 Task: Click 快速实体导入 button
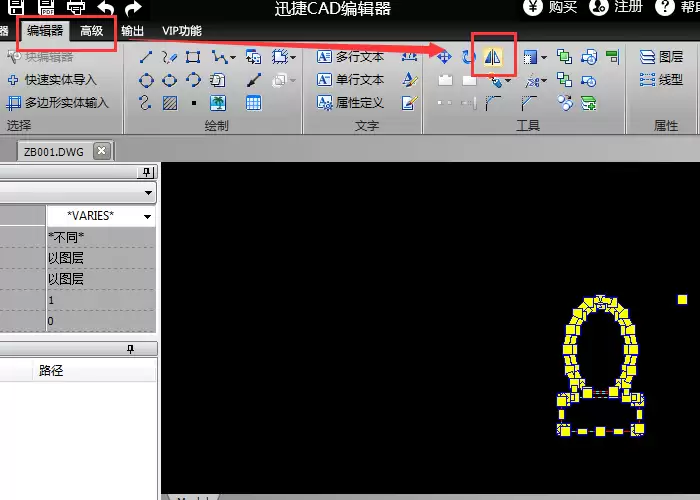[52, 80]
